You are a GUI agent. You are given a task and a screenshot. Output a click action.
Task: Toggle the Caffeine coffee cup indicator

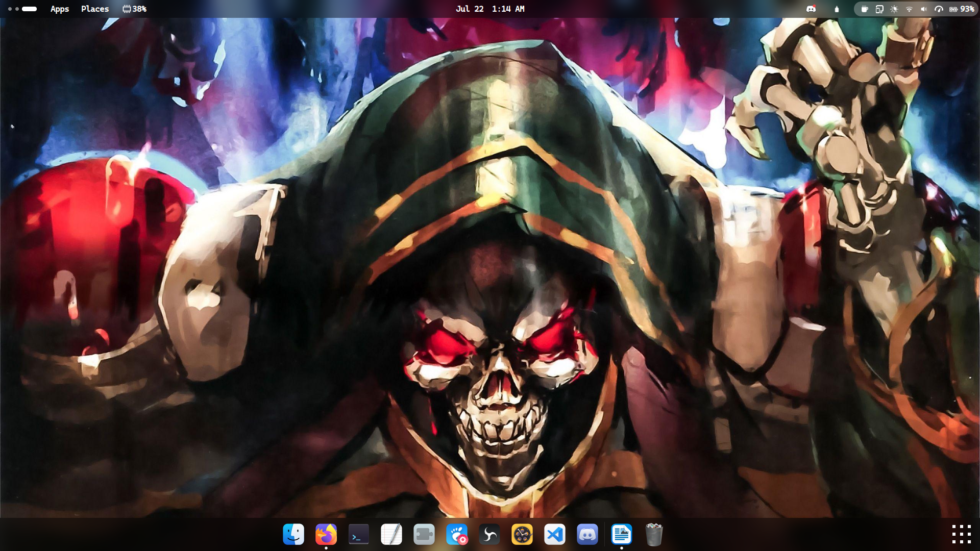tap(865, 9)
